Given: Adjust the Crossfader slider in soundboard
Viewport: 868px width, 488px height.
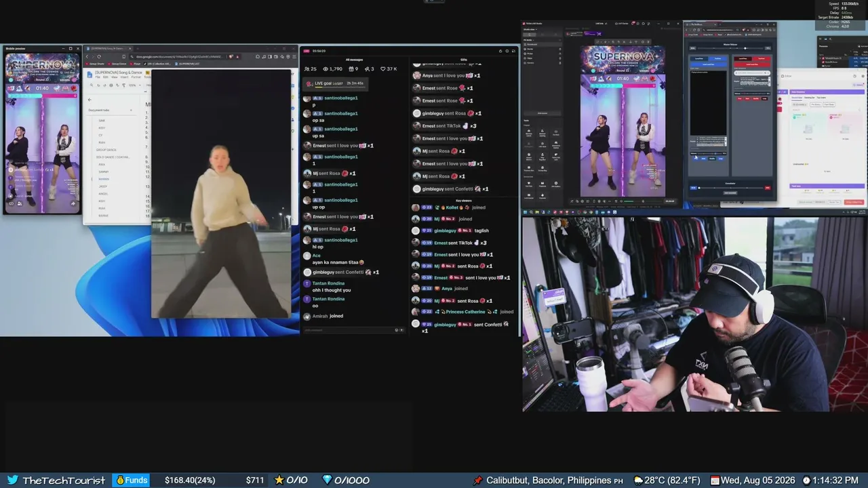Looking at the screenshot, I should tap(730, 187).
